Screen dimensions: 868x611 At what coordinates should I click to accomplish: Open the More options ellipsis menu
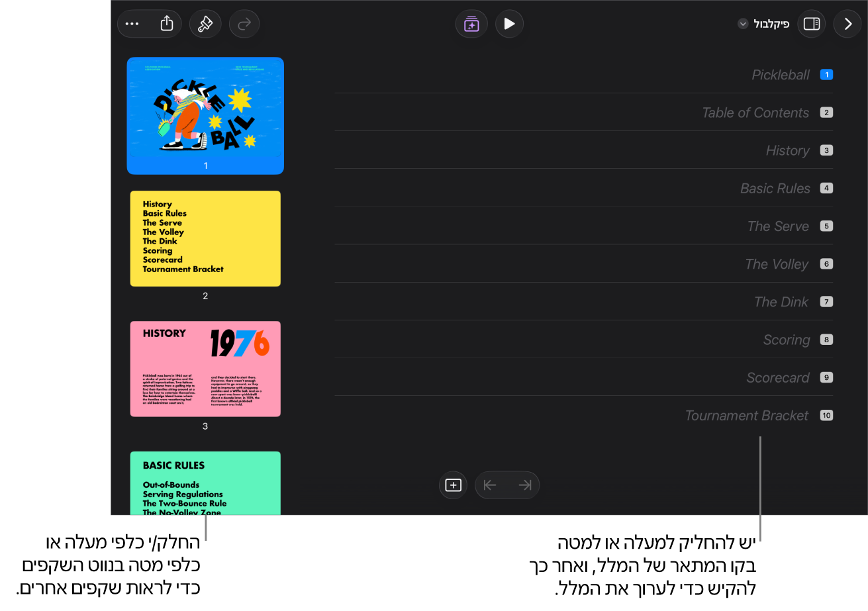tap(132, 24)
